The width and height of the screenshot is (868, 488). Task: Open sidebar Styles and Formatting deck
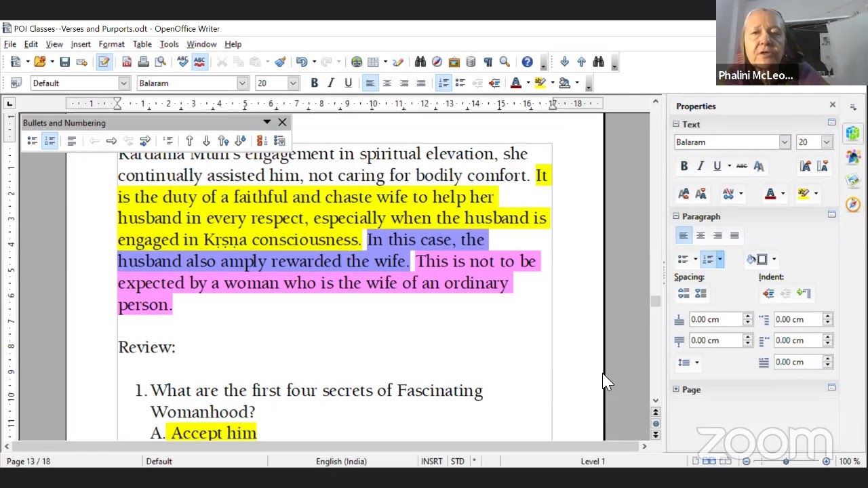pyautogui.click(x=853, y=157)
